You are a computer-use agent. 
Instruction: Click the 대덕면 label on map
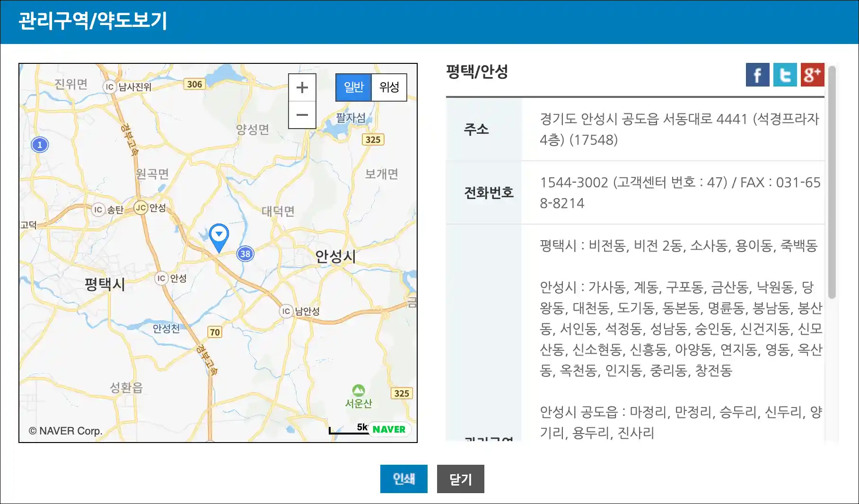click(278, 211)
